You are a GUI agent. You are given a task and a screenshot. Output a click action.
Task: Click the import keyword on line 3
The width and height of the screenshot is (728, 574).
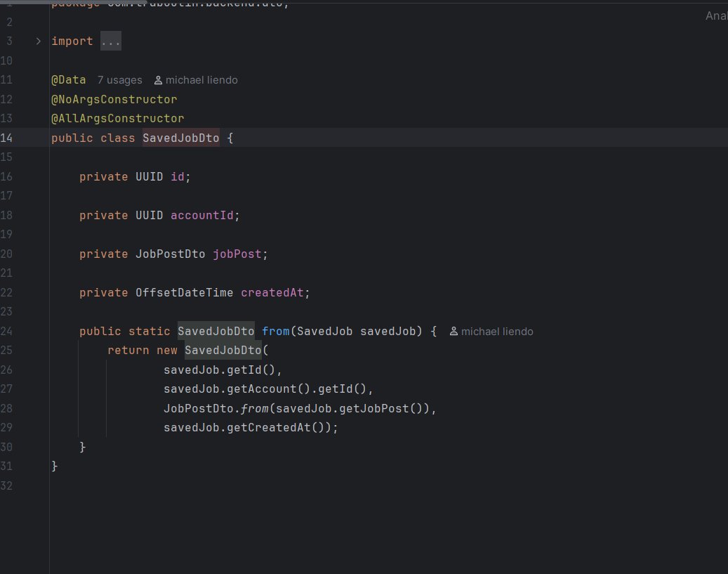[x=72, y=41]
